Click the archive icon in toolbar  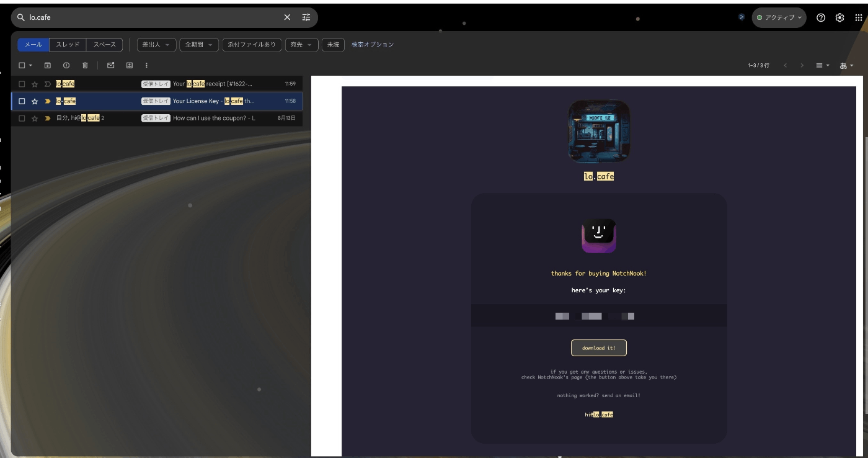[x=48, y=65]
